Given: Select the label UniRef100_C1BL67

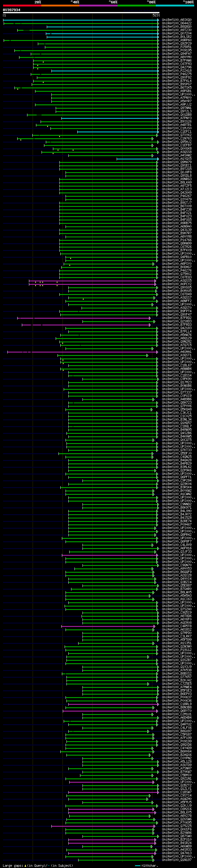Looking at the screenshot, I should (177, 365).
